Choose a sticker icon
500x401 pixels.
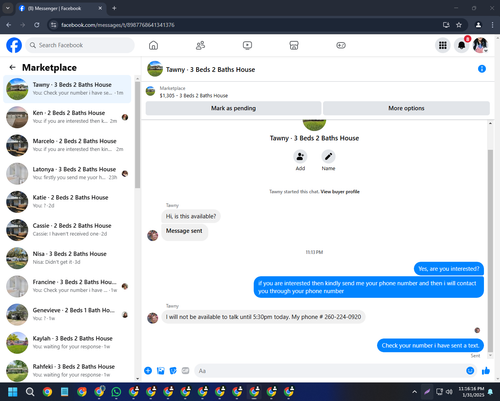[173, 371]
